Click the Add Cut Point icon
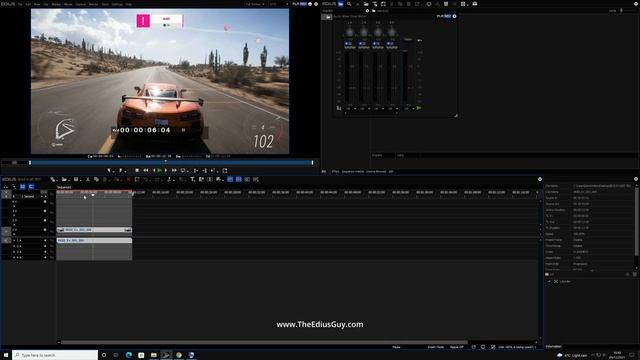 coord(169,179)
